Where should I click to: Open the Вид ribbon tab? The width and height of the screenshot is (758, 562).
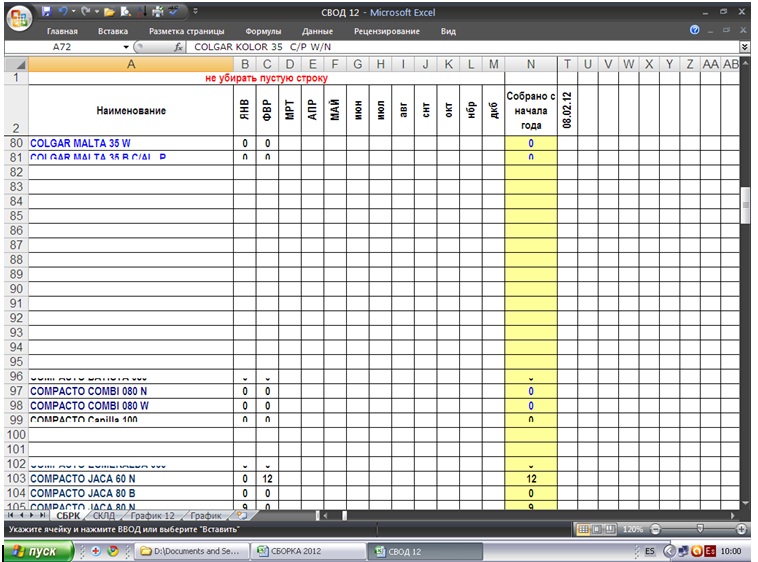[x=448, y=31]
